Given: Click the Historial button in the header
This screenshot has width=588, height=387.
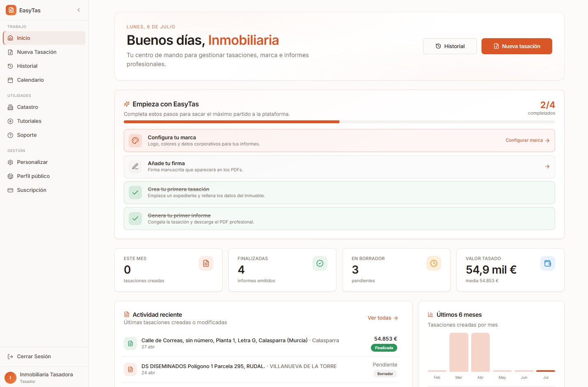Looking at the screenshot, I should tap(450, 46).
